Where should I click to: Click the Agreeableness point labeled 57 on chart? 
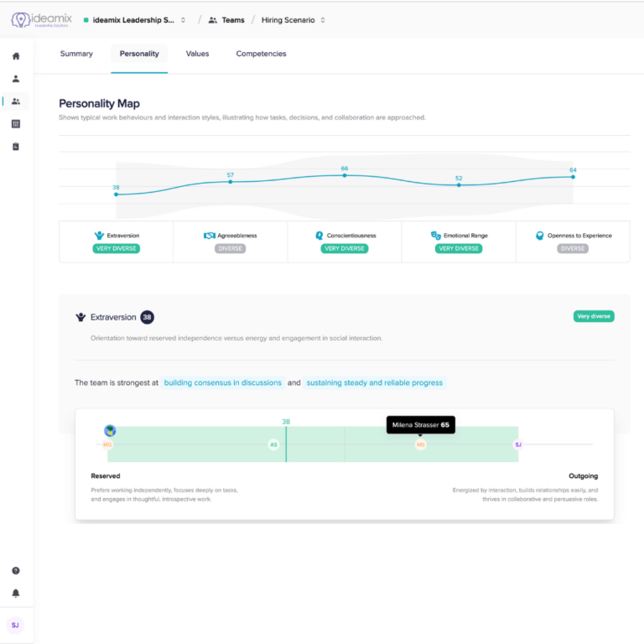[x=230, y=182]
